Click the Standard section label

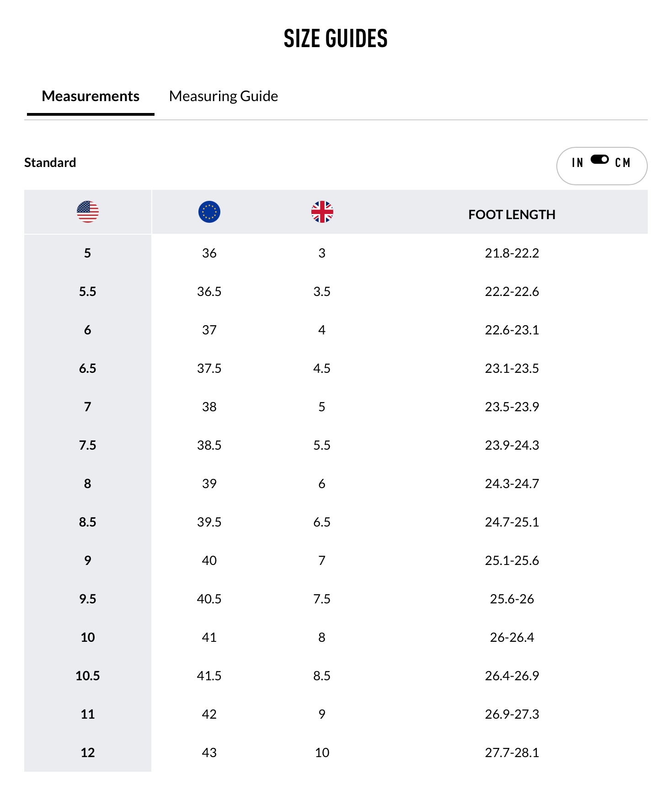(x=50, y=162)
